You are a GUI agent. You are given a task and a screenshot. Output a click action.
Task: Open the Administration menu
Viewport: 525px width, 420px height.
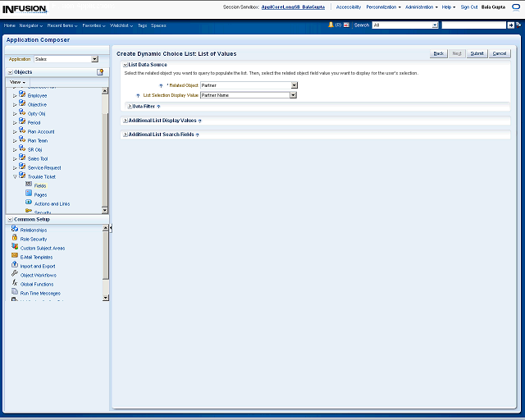(421, 7)
